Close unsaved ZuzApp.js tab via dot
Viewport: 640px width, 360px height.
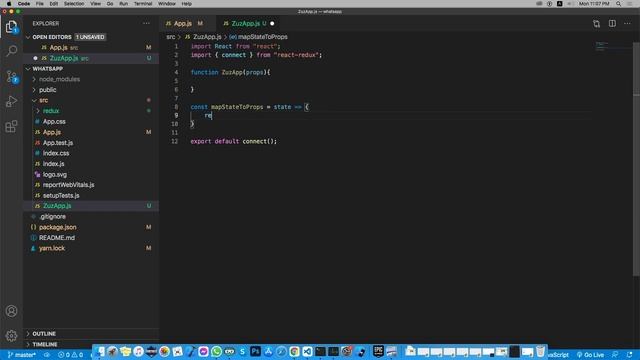coord(272,24)
